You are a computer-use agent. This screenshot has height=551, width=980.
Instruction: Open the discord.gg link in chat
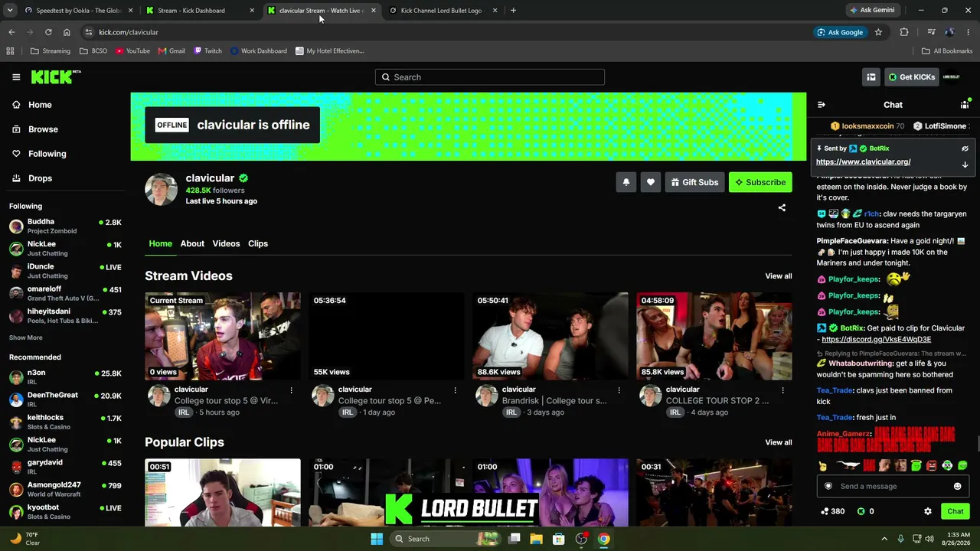pos(877,340)
